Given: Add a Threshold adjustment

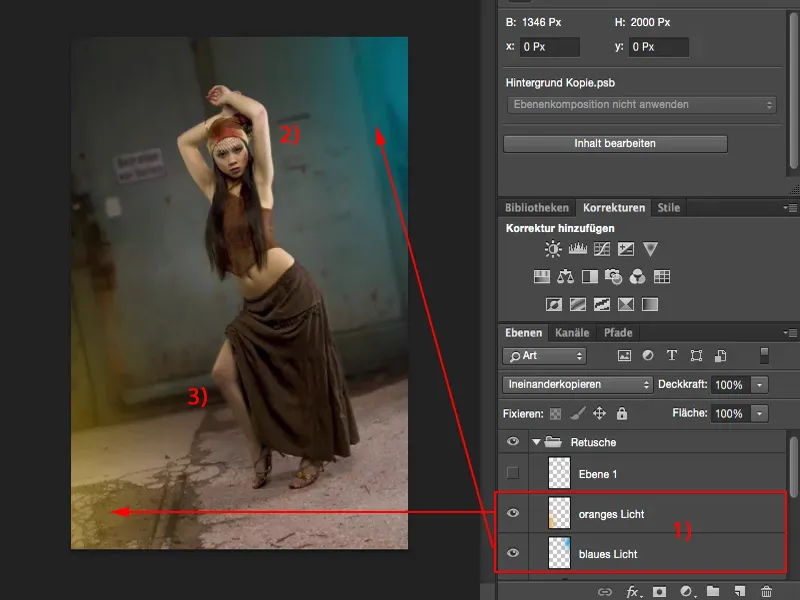Looking at the screenshot, I should [602, 305].
